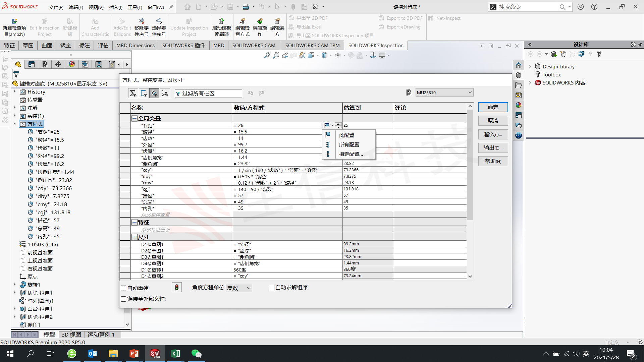644x362 pixels.
Task: Click the home icon in the title toolbar
Action: click(187, 7)
